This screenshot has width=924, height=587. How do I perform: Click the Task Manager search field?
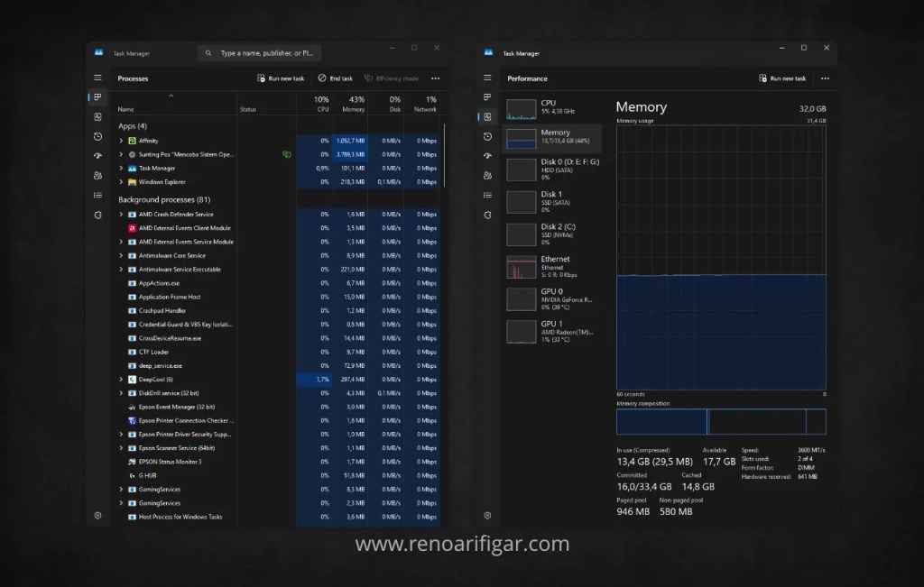[x=260, y=53]
